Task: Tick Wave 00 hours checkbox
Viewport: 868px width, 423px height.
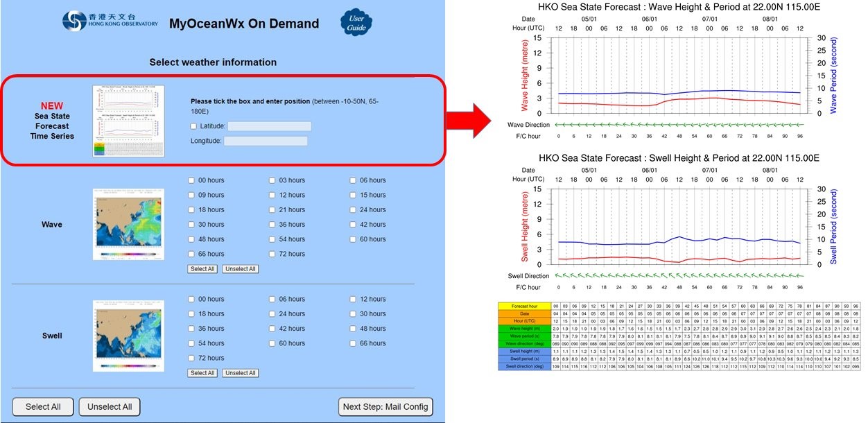Action: pos(192,180)
